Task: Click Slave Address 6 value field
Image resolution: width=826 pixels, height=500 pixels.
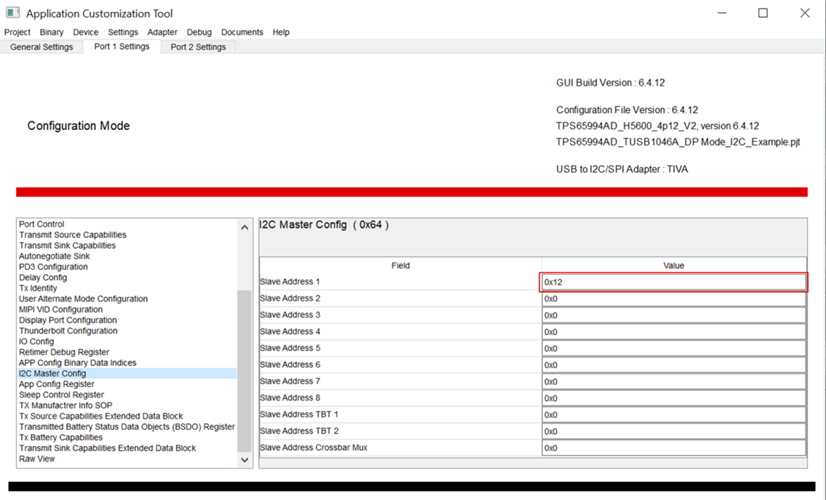Action: click(x=674, y=365)
